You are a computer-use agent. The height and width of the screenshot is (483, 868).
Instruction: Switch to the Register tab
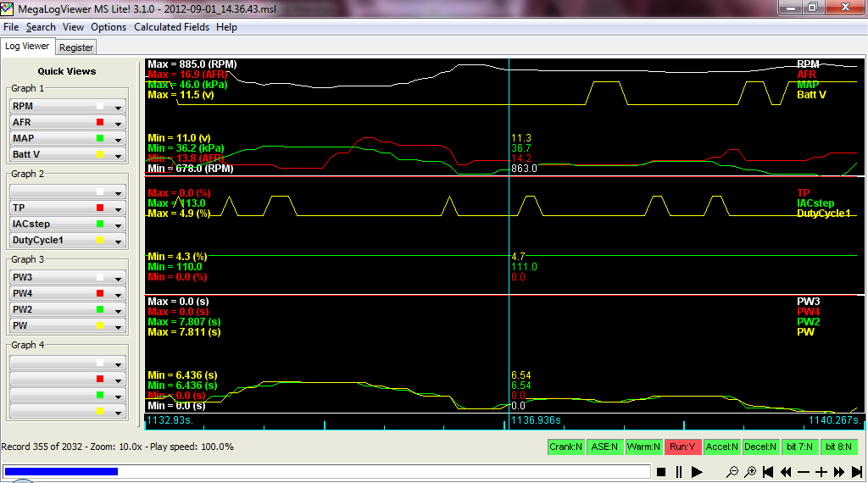click(x=76, y=47)
